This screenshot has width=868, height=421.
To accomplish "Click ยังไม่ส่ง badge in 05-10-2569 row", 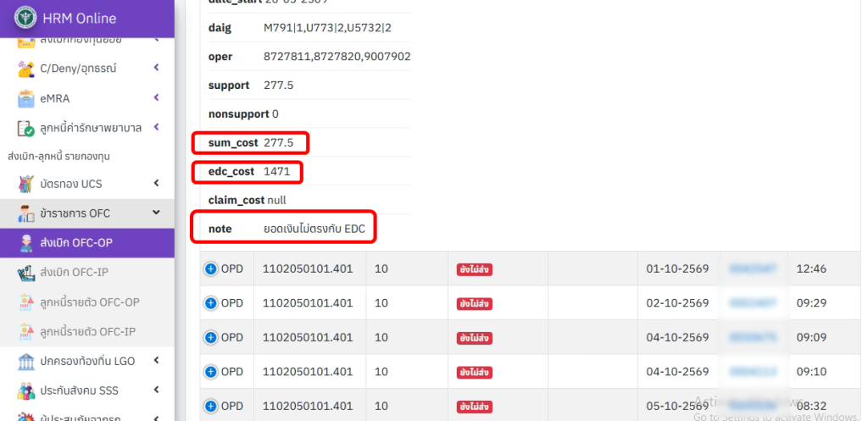I will 475,407.
